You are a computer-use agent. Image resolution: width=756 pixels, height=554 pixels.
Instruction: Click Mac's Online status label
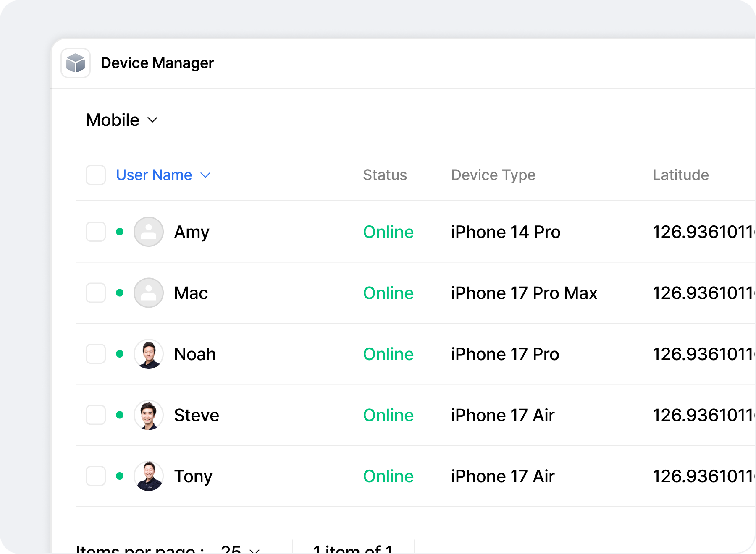[x=388, y=293]
